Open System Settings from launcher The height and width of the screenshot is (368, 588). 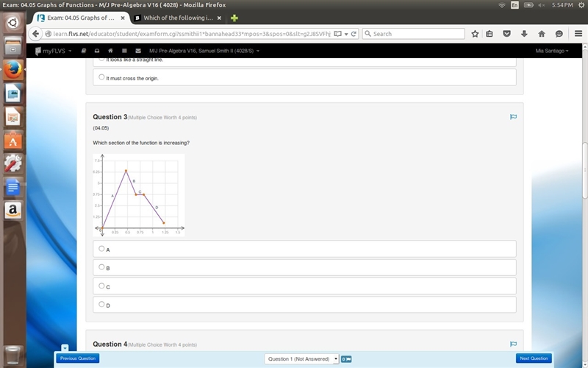12,163
